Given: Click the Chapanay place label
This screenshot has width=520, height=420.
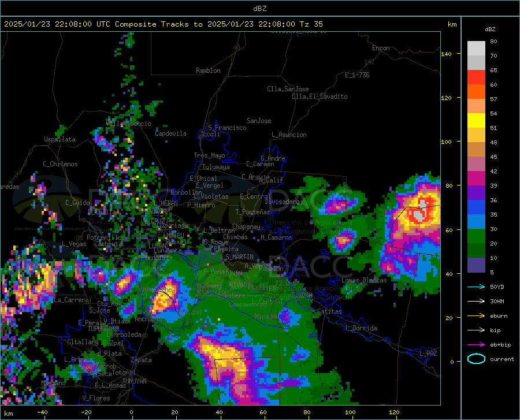Looking at the screenshot, I should [x=246, y=226].
